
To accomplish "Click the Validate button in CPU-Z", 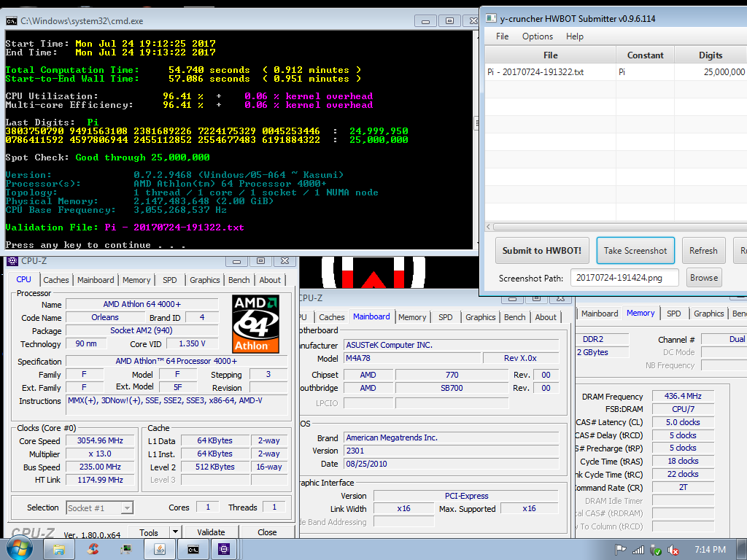I will pos(211,532).
